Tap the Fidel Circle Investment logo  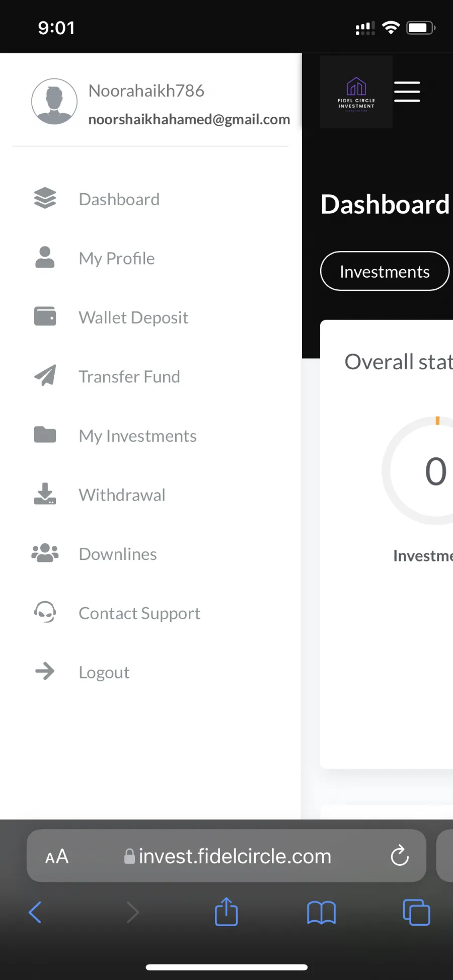click(x=356, y=92)
